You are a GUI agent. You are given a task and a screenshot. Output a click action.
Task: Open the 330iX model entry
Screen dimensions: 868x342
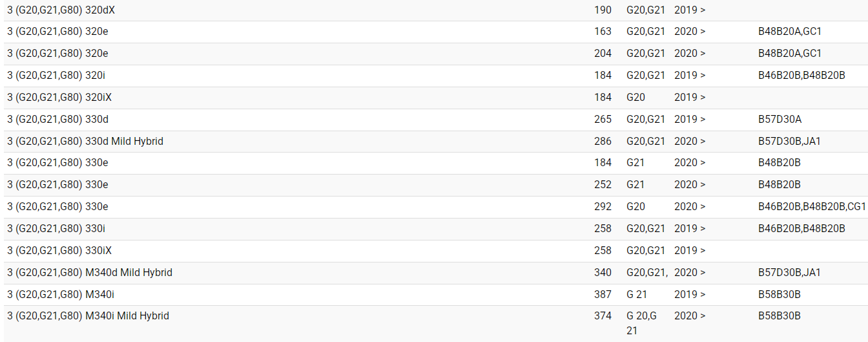pos(59,250)
